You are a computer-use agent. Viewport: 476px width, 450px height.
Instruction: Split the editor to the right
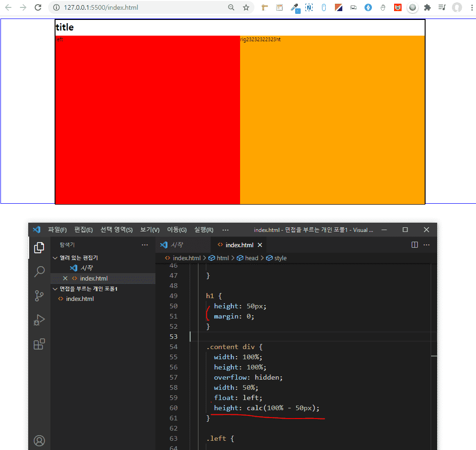[x=414, y=245]
